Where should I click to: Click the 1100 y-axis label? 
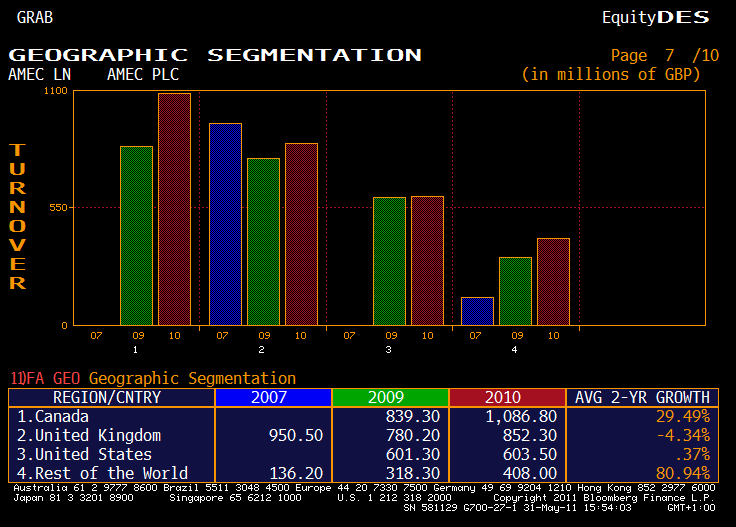tap(56, 91)
